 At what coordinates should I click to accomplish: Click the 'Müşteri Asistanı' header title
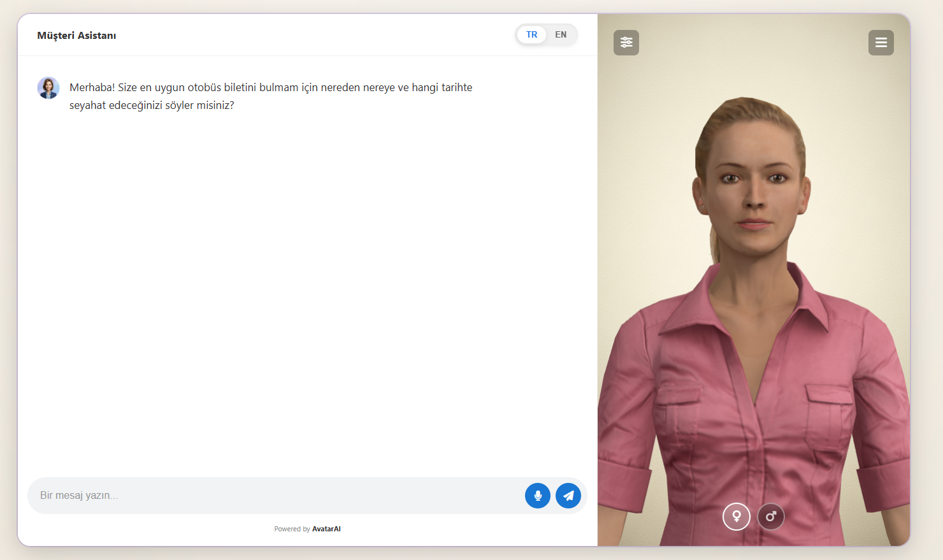(x=76, y=36)
